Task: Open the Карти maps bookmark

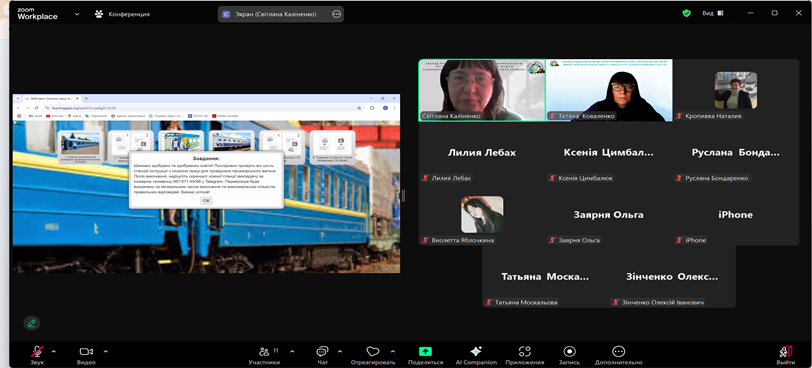Action: [74, 116]
